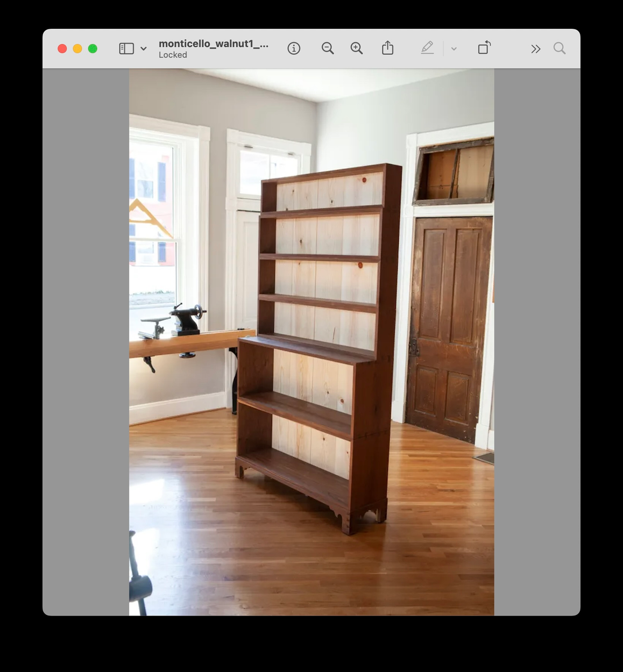Screen dimensions: 623x672
Task: Show the image Inspector info icon
Action: (294, 48)
